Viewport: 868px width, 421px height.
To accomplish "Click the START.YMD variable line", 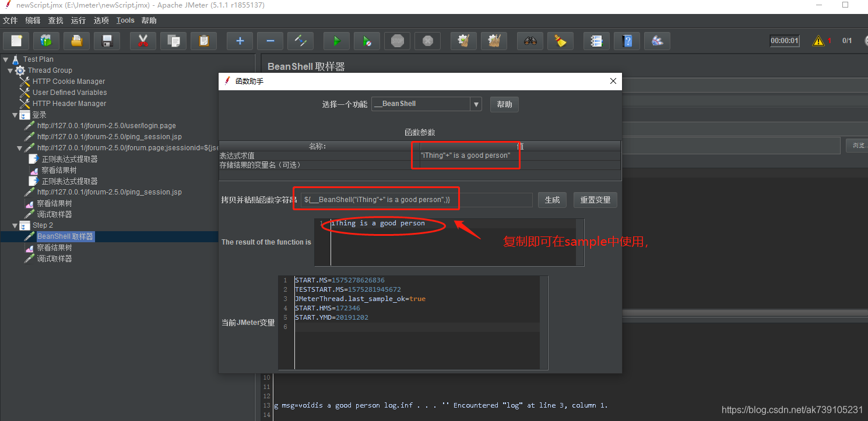I will pyautogui.click(x=331, y=317).
